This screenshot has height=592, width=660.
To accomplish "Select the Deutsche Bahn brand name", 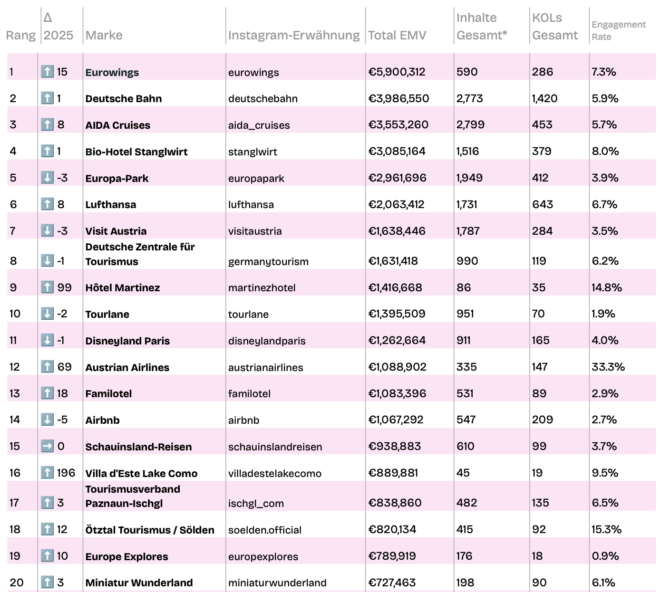I will point(123,99).
